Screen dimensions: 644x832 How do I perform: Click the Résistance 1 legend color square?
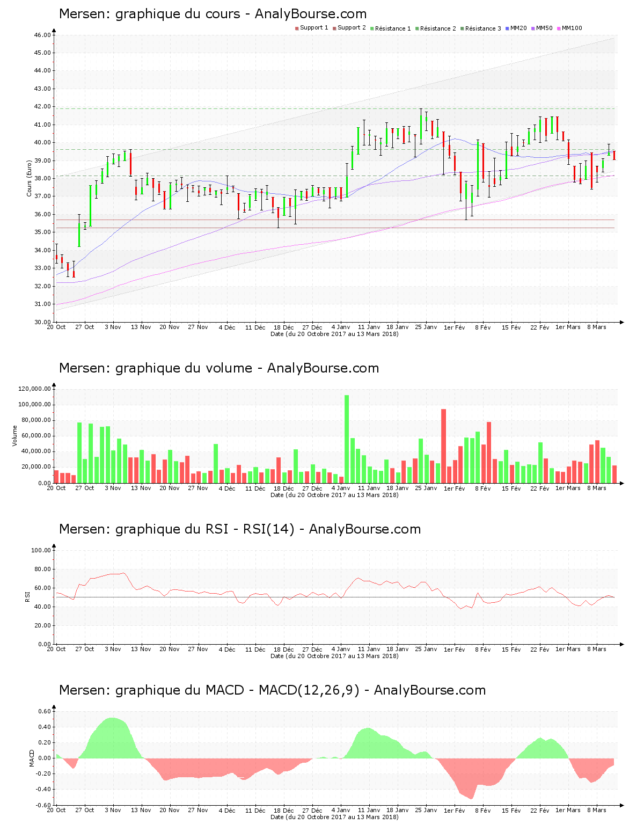point(372,28)
